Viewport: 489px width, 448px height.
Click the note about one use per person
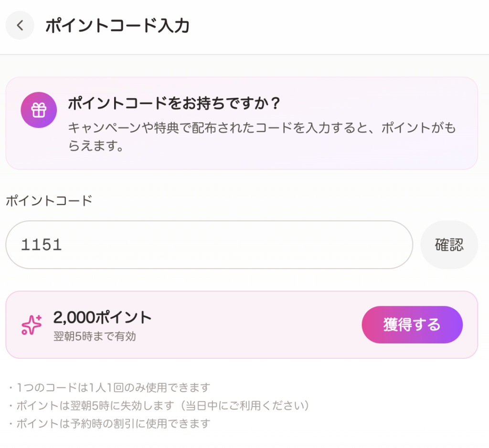coord(110,387)
